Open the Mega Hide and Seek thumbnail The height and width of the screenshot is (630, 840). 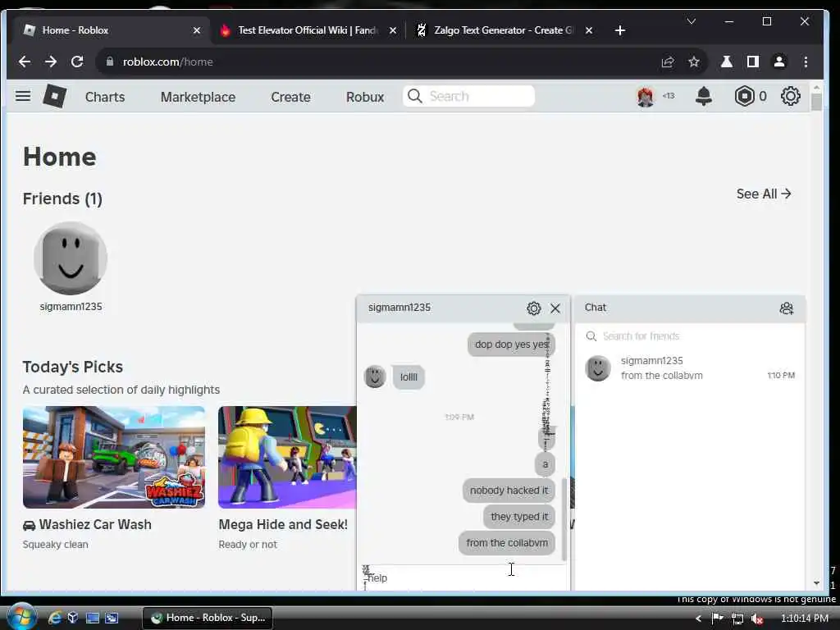[287, 457]
